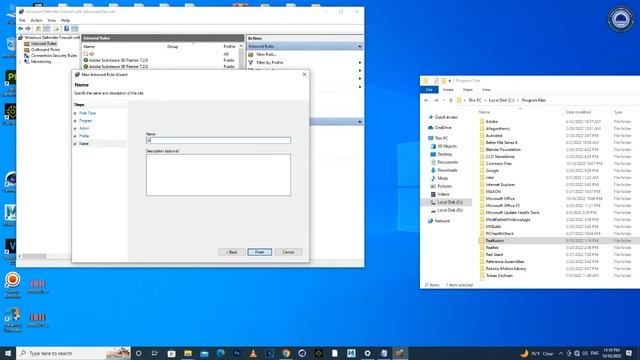This screenshot has height=360, width=640.
Task: Open Adobe folder icon in Program Files
Action: (482, 122)
